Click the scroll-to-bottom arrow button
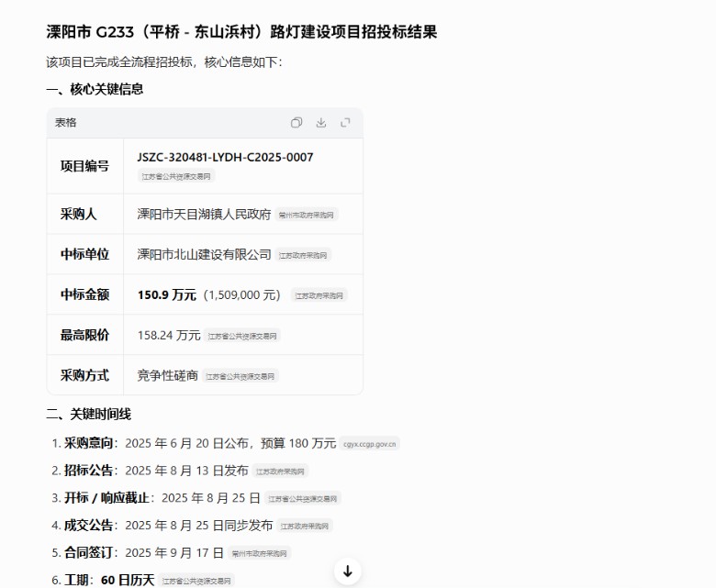The width and height of the screenshot is (716, 588). coord(347,571)
